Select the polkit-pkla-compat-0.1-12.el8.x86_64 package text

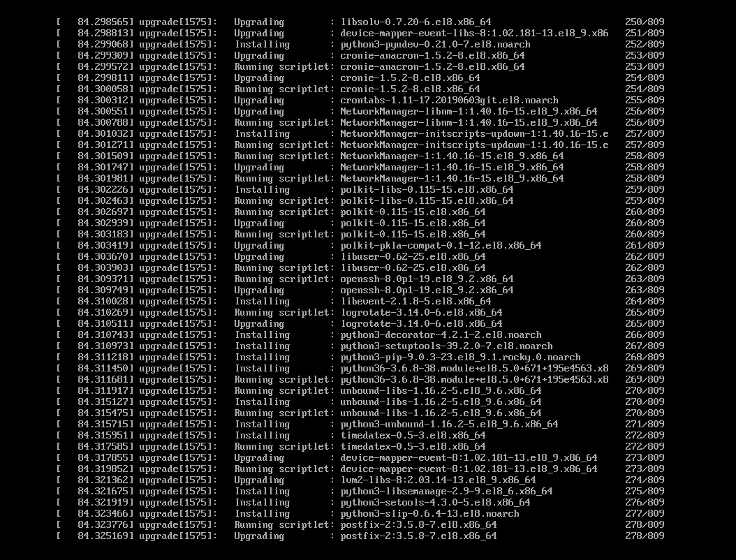[x=441, y=246]
